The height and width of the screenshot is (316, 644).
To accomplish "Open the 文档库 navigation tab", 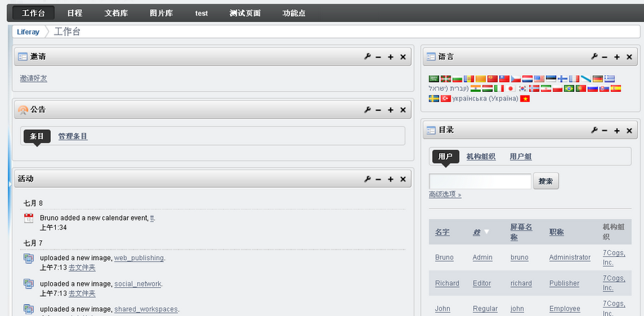I will pos(117,13).
